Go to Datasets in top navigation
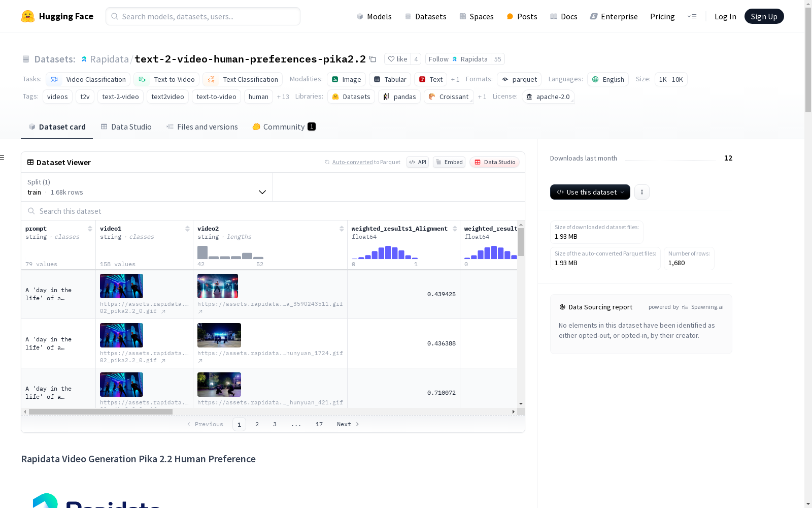Viewport: 812px width, 508px height. [425, 16]
